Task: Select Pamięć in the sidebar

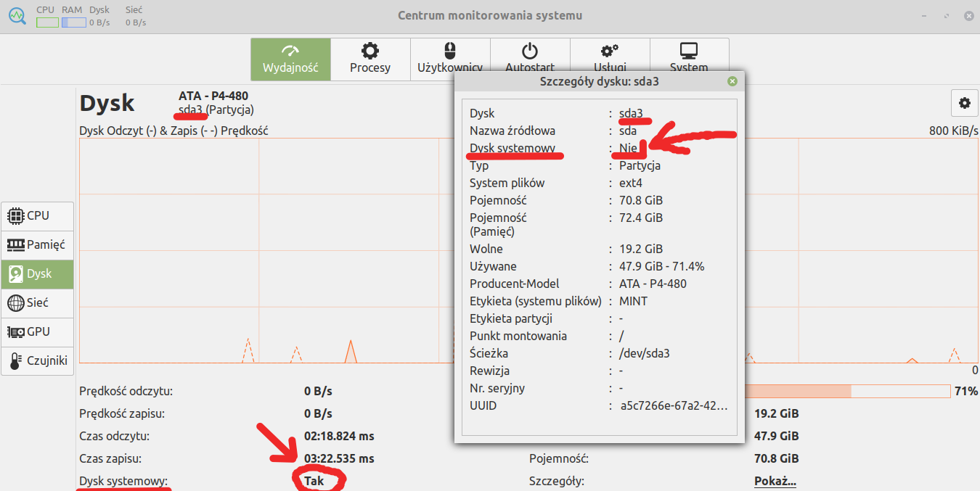Action: 38,245
